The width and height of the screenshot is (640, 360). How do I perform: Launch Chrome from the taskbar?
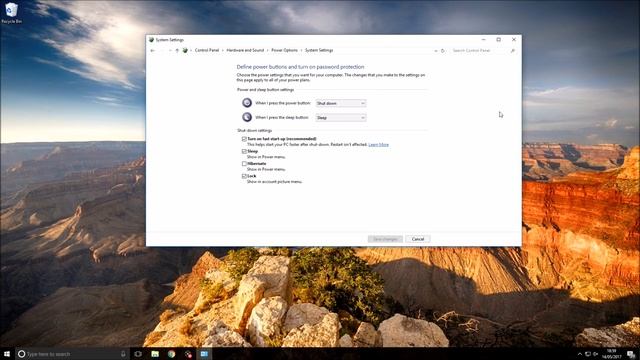(171, 354)
